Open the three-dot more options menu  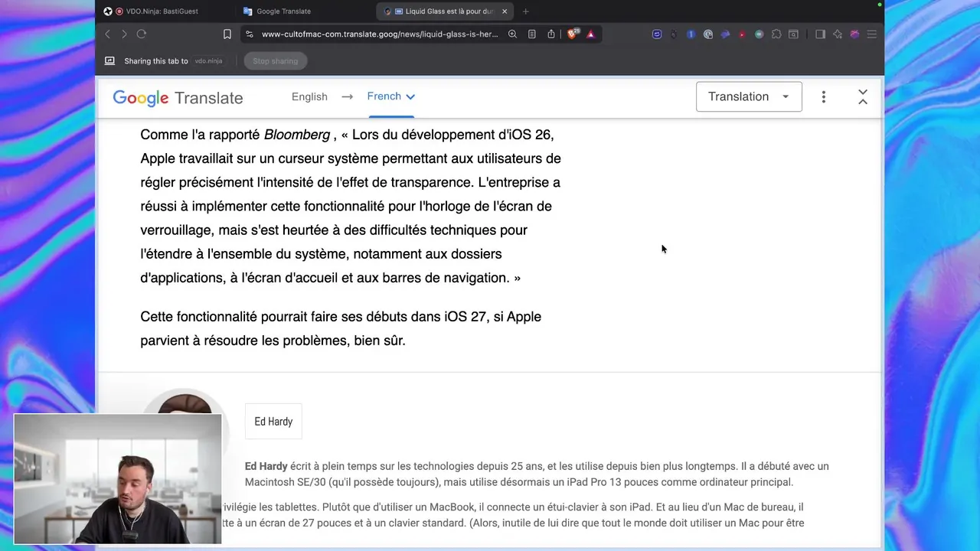pyautogui.click(x=824, y=97)
